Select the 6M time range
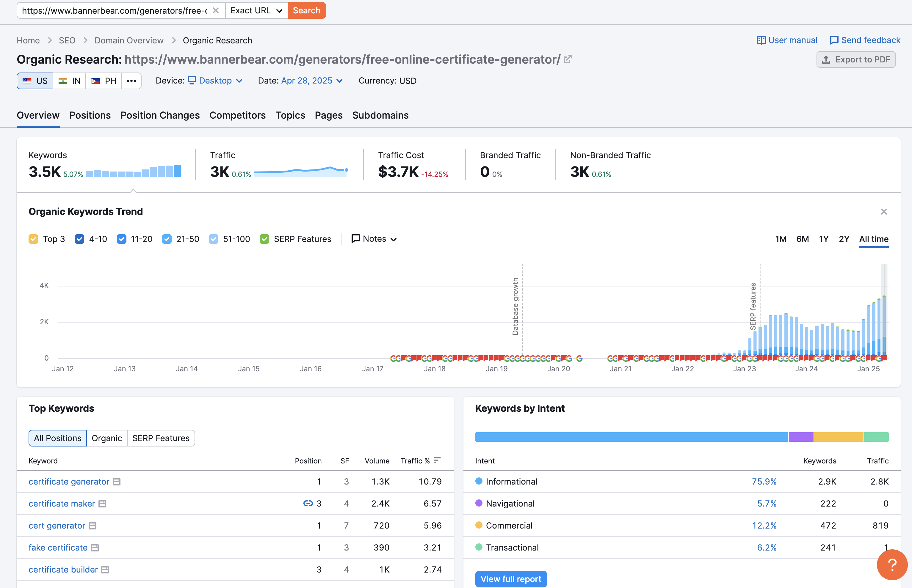The width and height of the screenshot is (912, 588). click(x=802, y=239)
